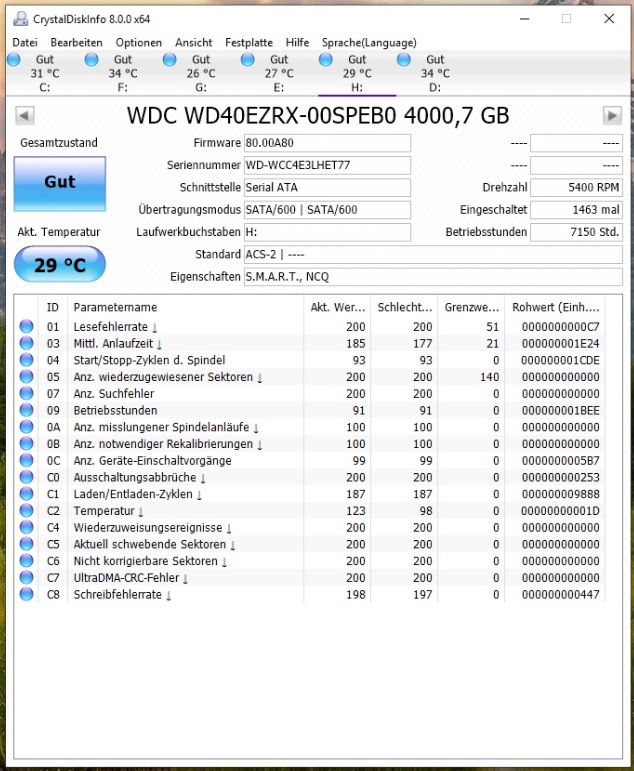Click the Standard field ACS-2
Image resolution: width=634 pixels, height=771 pixels.
click(433, 255)
